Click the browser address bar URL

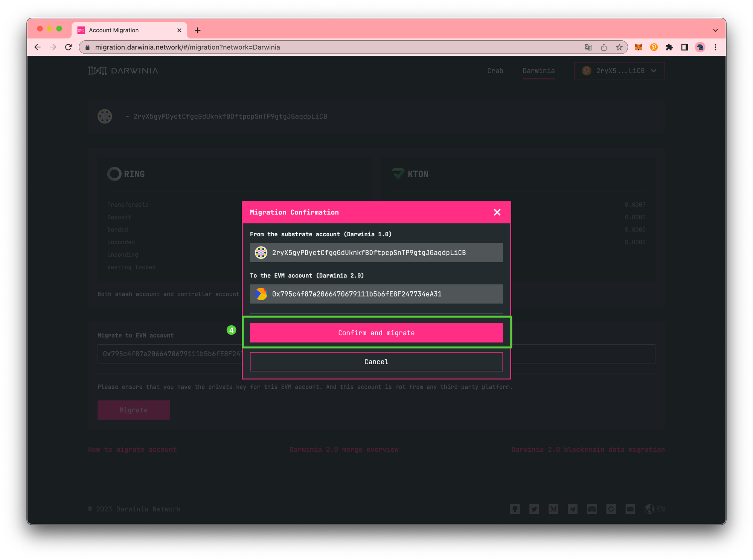pyautogui.click(x=187, y=47)
